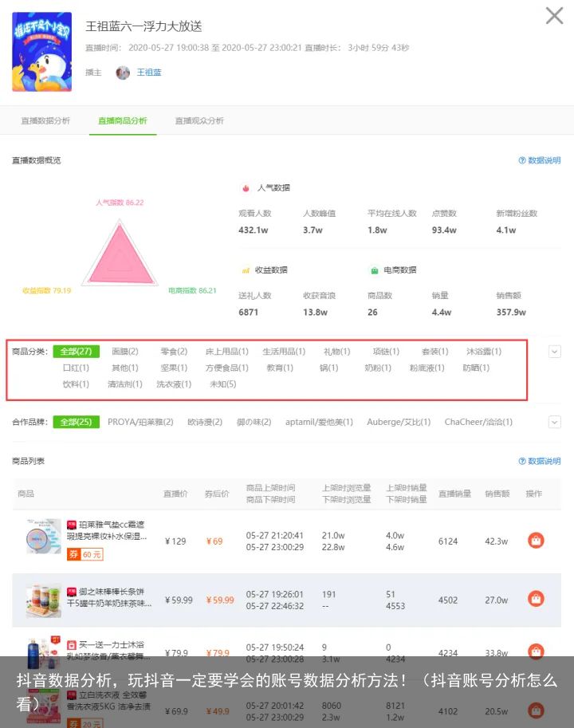Open host avatar of 王祖蓝
574x728 pixels.
123,73
